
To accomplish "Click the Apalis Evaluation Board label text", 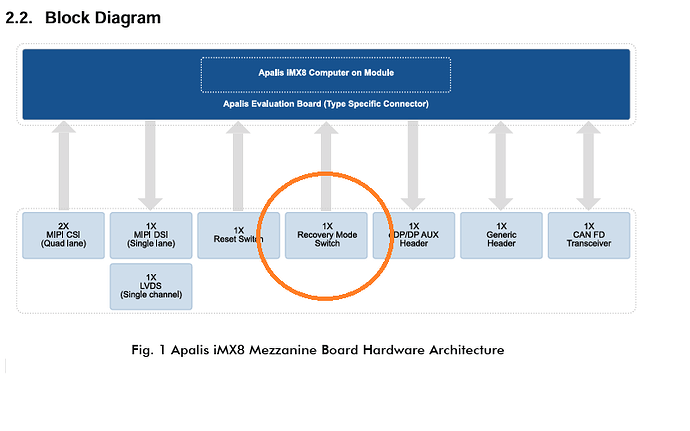I will 326,104.
